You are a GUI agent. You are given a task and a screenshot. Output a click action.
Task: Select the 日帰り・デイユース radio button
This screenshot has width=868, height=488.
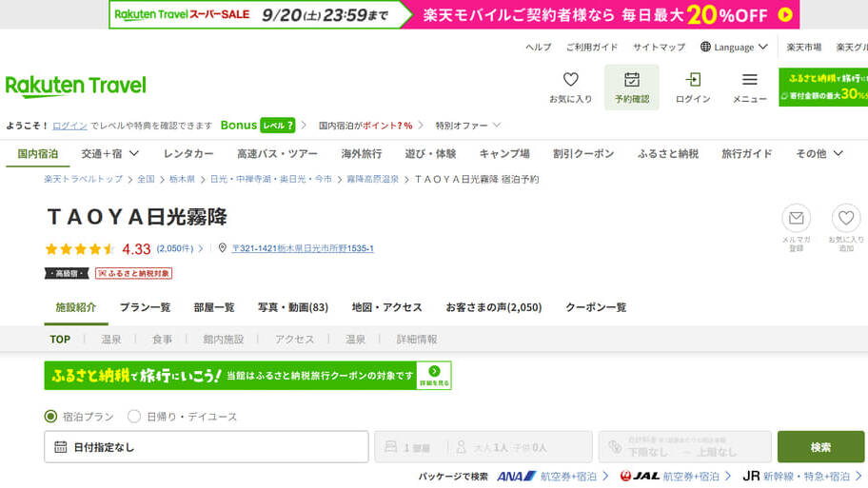click(133, 416)
